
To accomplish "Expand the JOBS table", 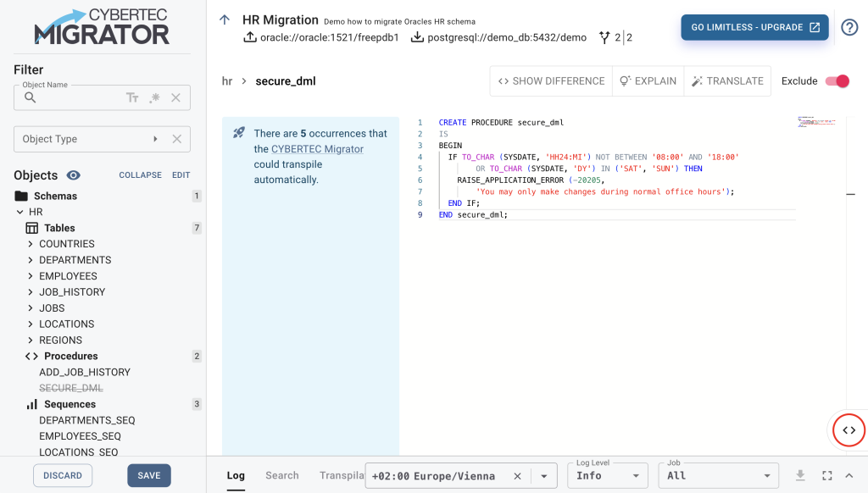I will (31, 308).
